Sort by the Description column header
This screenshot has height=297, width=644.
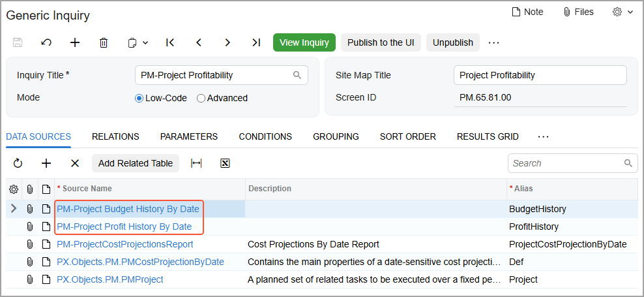tap(376, 189)
